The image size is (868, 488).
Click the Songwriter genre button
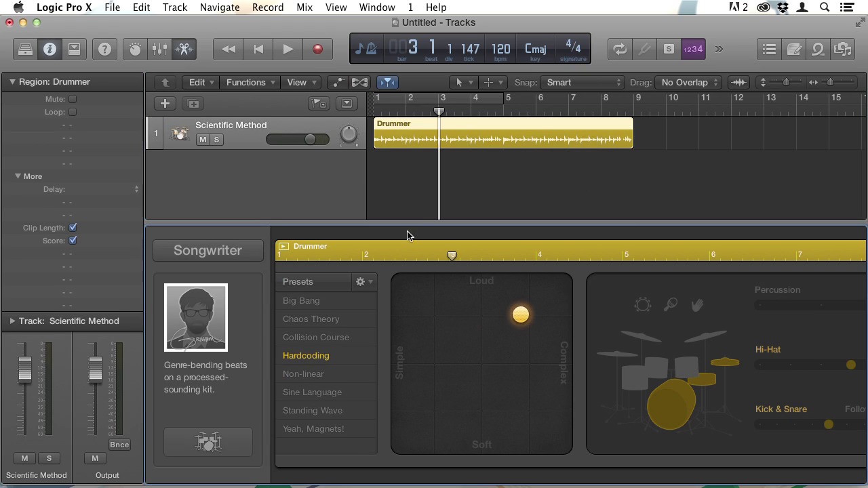(x=208, y=250)
